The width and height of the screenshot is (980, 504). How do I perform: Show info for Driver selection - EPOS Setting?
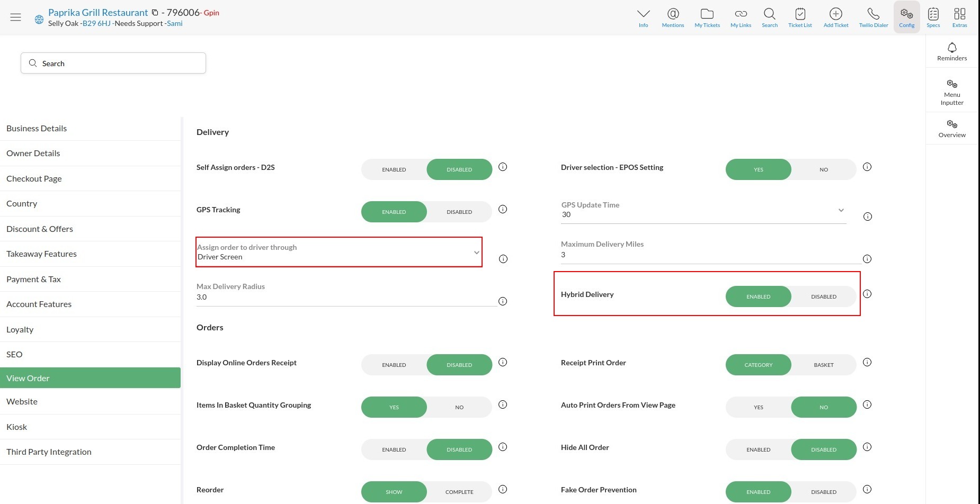(x=867, y=167)
